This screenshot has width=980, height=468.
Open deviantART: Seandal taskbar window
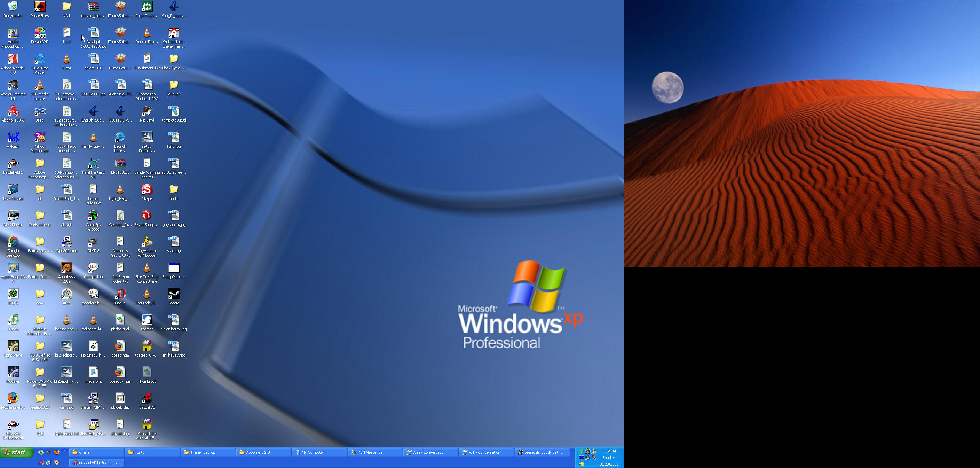click(97, 463)
